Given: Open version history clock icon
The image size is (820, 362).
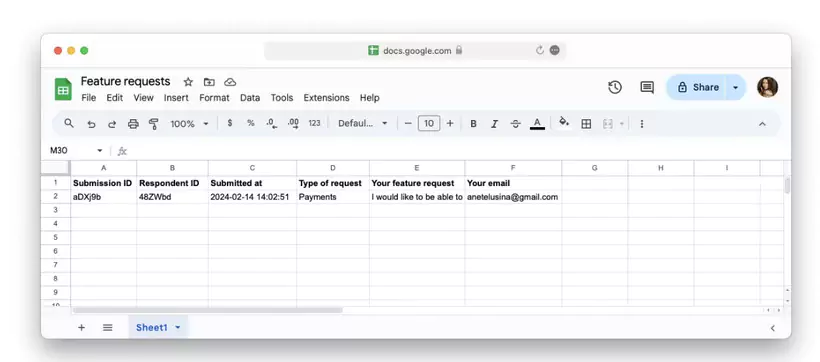Looking at the screenshot, I should 615,87.
